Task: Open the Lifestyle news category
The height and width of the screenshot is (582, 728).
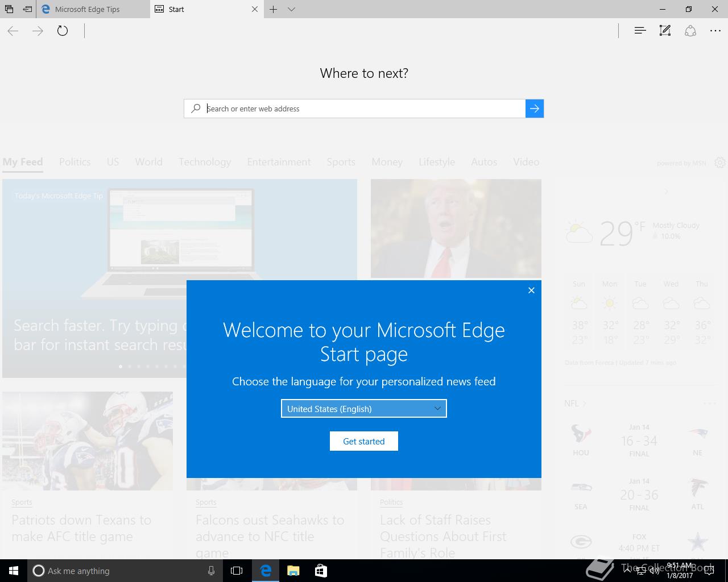Action: coord(437,162)
